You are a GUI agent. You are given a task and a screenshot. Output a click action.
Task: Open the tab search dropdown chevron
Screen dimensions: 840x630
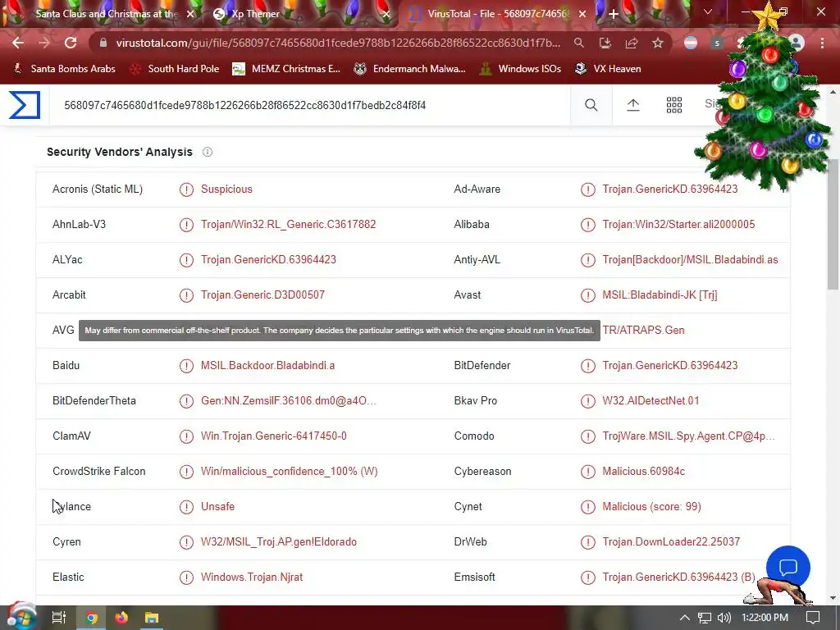pos(708,11)
